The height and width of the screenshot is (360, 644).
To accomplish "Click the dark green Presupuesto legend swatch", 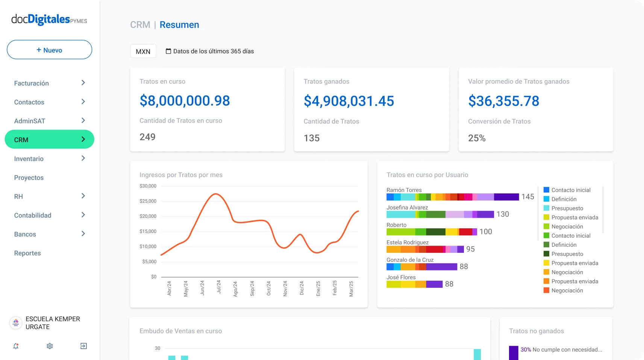I will 547,254.
